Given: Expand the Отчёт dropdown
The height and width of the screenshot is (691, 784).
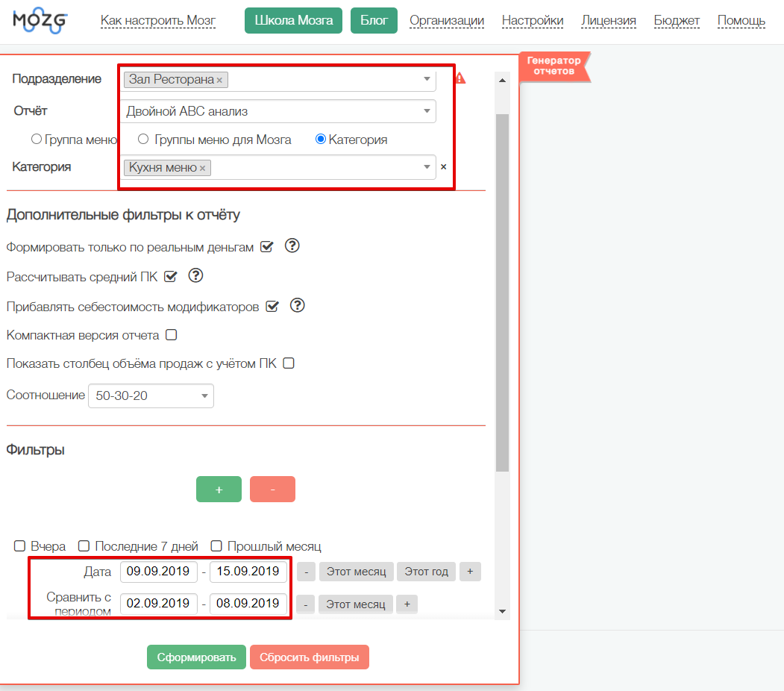Looking at the screenshot, I should coord(426,111).
